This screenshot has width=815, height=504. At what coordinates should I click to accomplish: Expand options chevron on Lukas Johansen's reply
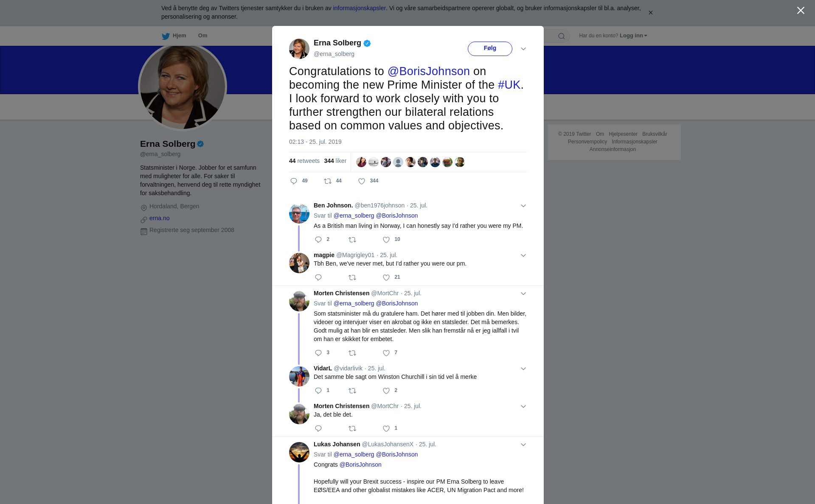coord(523,445)
